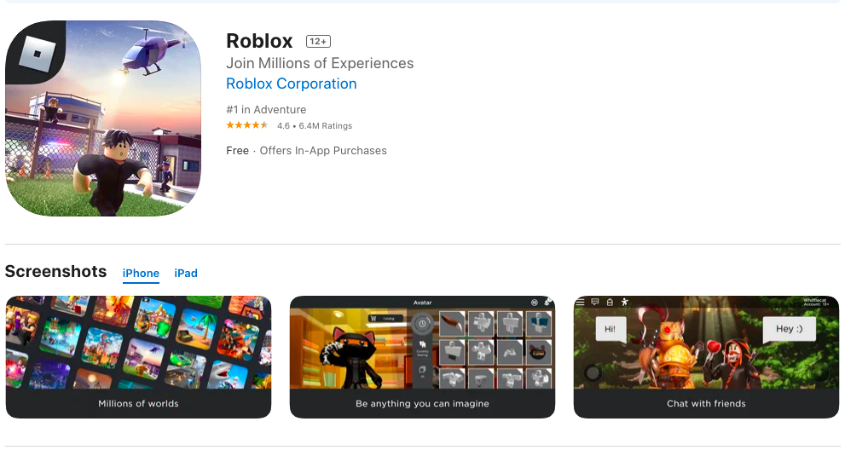Viewport: 868px width, 456px height.
Task: Click the hamburger menu icon in chat screenshot
Action: coord(580,303)
